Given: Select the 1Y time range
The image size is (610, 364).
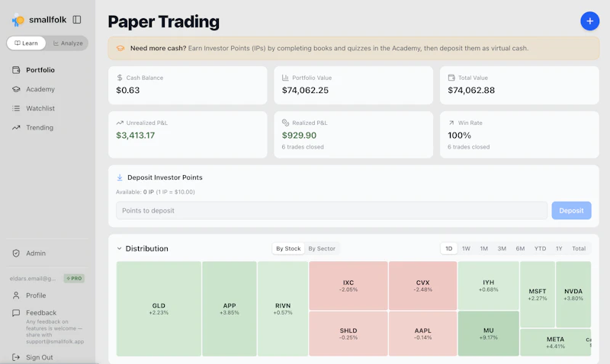Looking at the screenshot, I should pyautogui.click(x=559, y=248).
